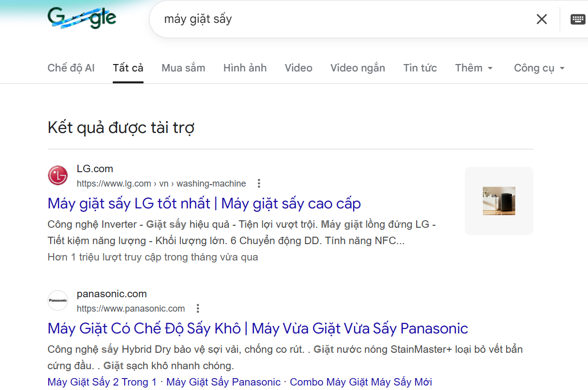Open the three-dot menu next to the LG result
This screenshot has width=588, height=390.
pyautogui.click(x=259, y=183)
